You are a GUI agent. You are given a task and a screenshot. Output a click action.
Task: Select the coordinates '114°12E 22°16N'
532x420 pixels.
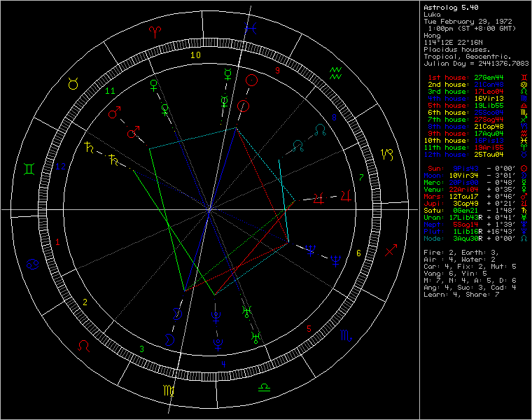click(x=453, y=43)
